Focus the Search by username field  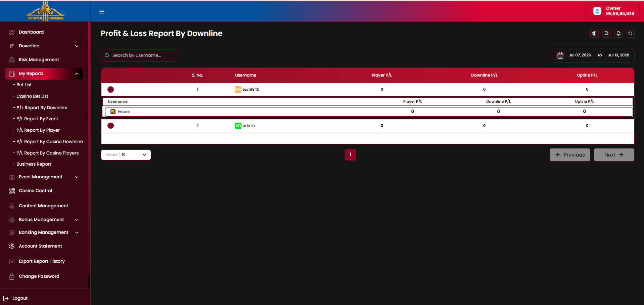point(138,55)
